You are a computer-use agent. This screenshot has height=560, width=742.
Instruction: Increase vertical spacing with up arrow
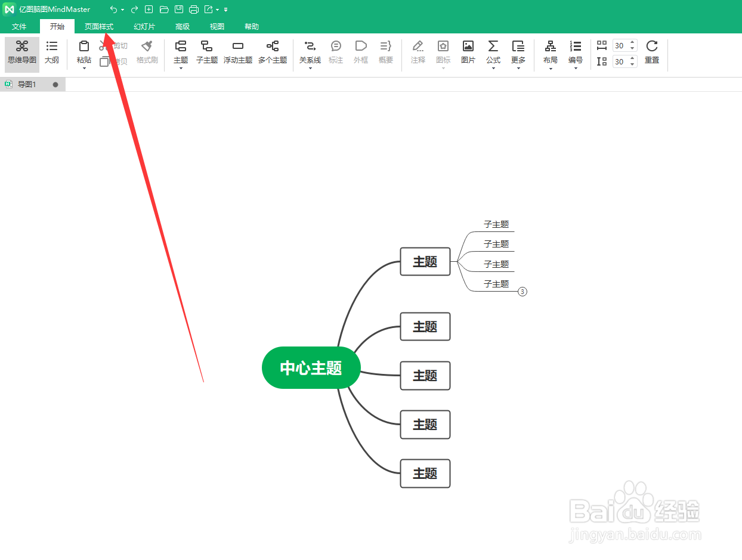point(633,58)
